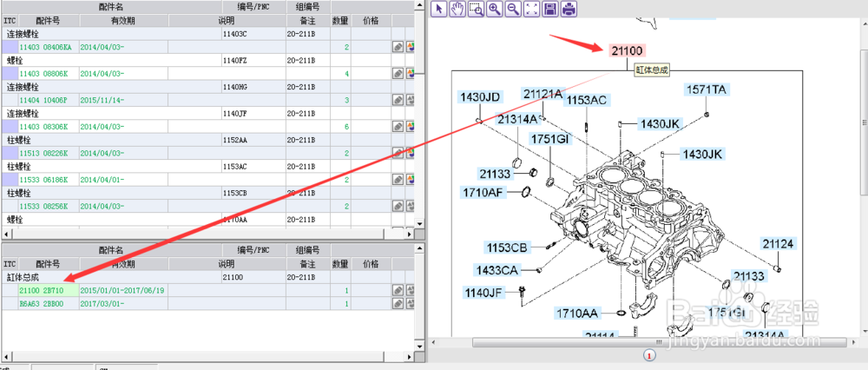Open colored shapes icon for 11403 08406KA
The height and width of the screenshot is (370, 868).
tap(411, 47)
